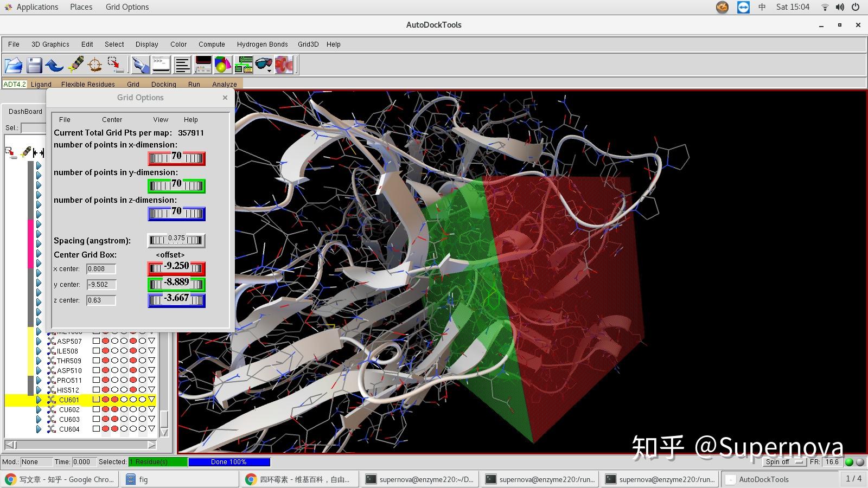Click the 3D stereo glasses icon

(264, 65)
